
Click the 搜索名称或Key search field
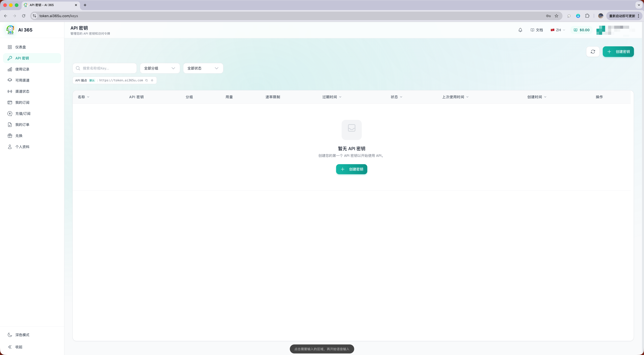coord(105,68)
